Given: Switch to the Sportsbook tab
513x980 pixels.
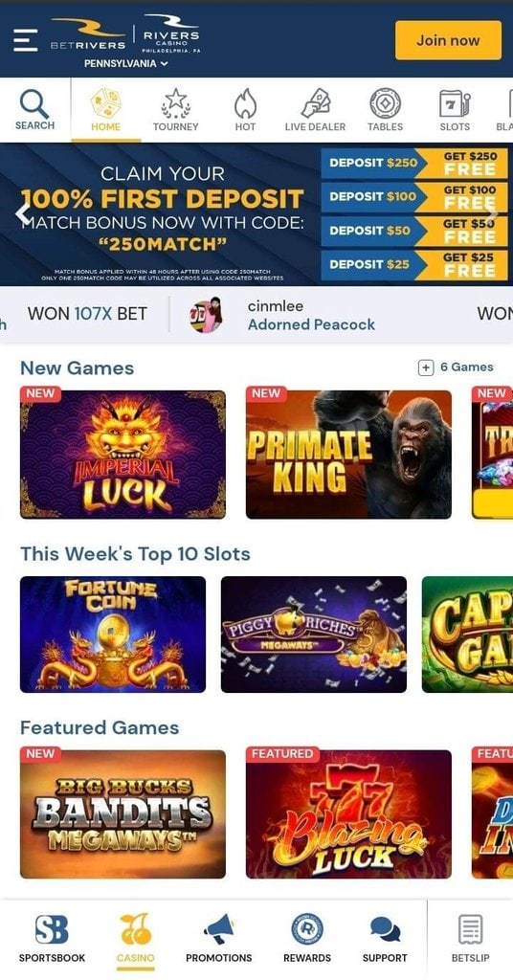Looking at the screenshot, I should pyautogui.click(x=52, y=938).
